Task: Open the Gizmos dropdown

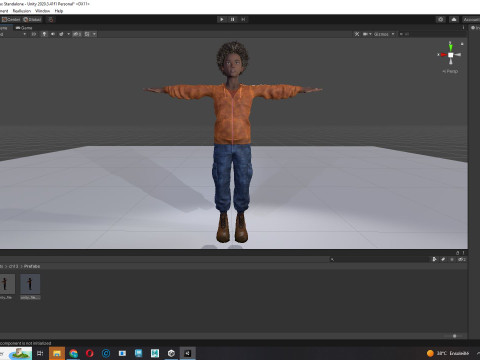Action: pyautogui.click(x=384, y=34)
